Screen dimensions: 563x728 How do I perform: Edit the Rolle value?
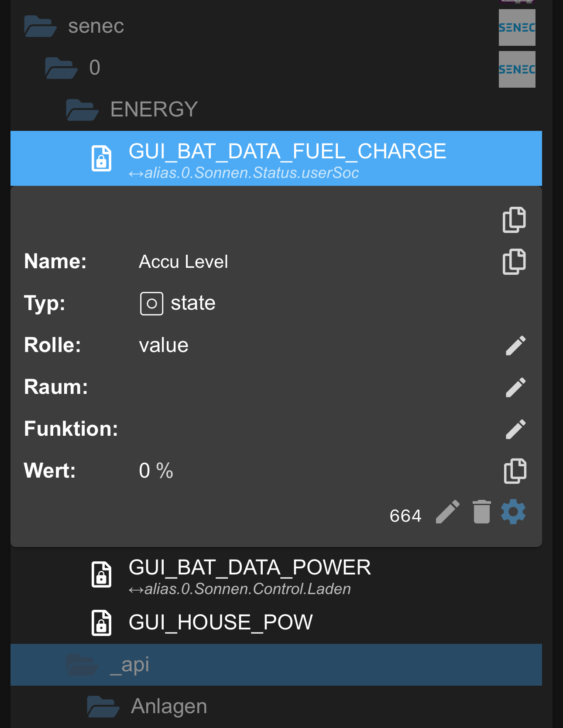515,345
